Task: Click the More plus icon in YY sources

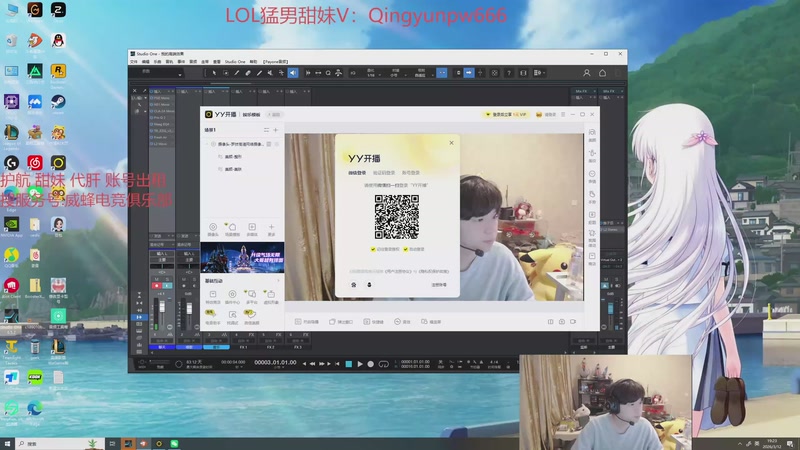Action: (x=271, y=229)
